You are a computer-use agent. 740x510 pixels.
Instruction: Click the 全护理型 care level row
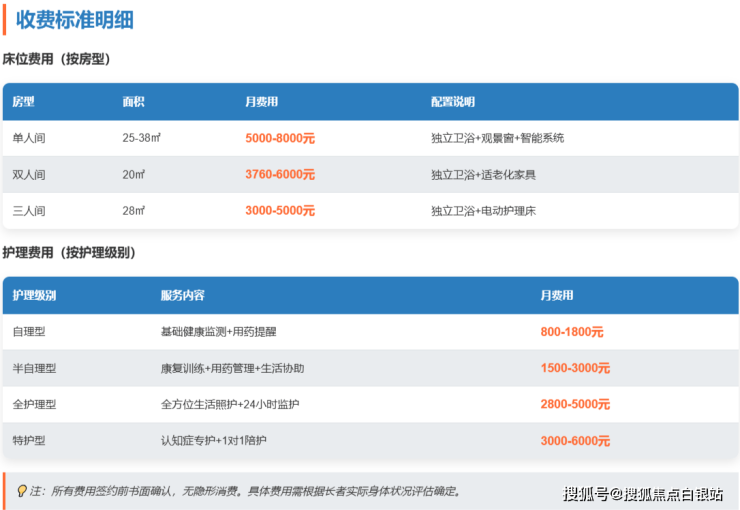34,405
